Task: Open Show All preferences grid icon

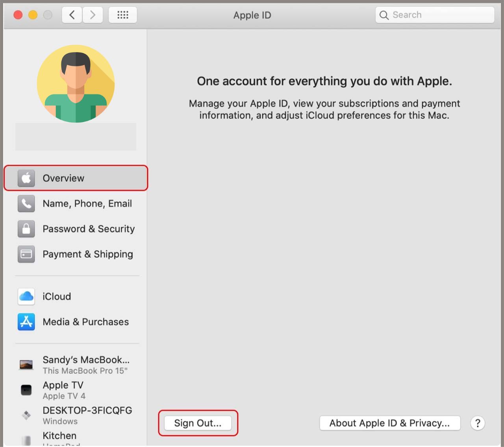Action: pyautogui.click(x=122, y=15)
